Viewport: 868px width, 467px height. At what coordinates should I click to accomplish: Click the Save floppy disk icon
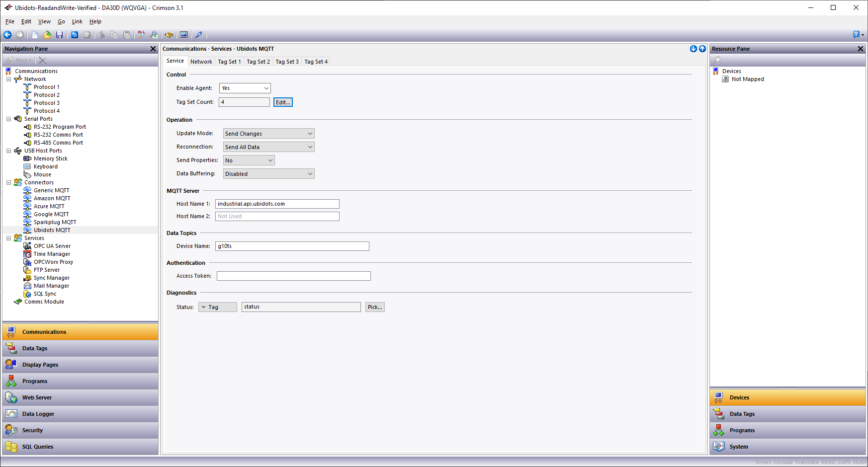pyautogui.click(x=60, y=35)
